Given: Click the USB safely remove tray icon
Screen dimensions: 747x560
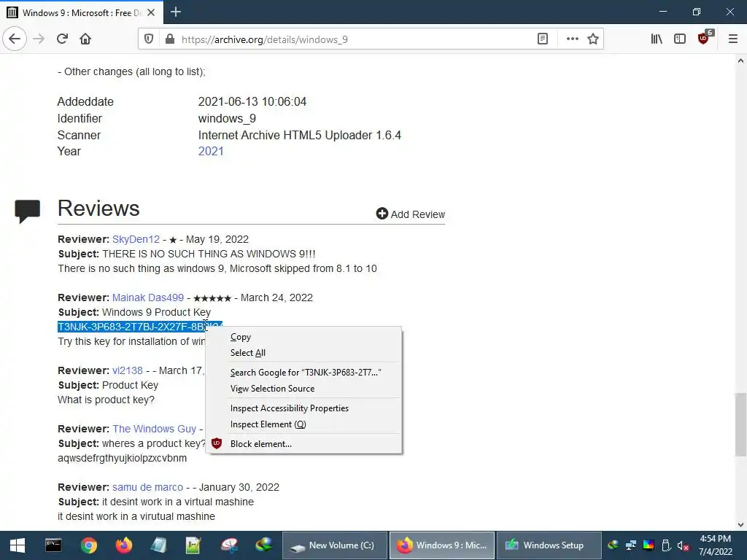Looking at the screenshot, I should coord(666,545).
